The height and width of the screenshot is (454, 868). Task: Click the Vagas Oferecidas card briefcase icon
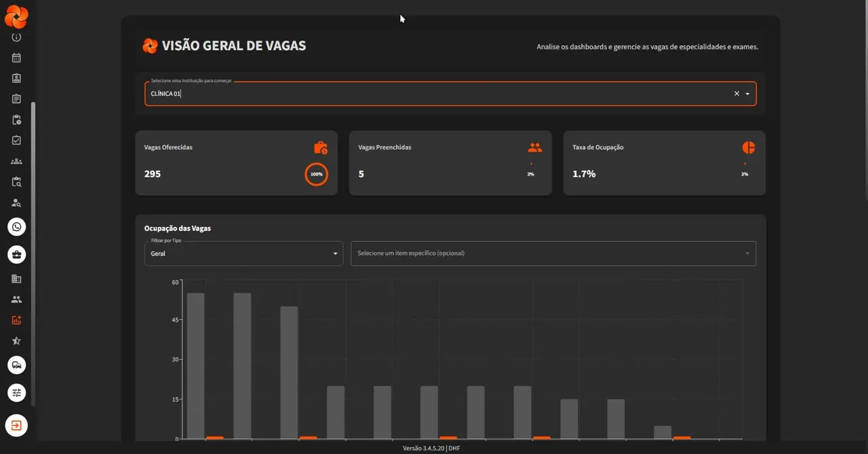pos(321,148)
